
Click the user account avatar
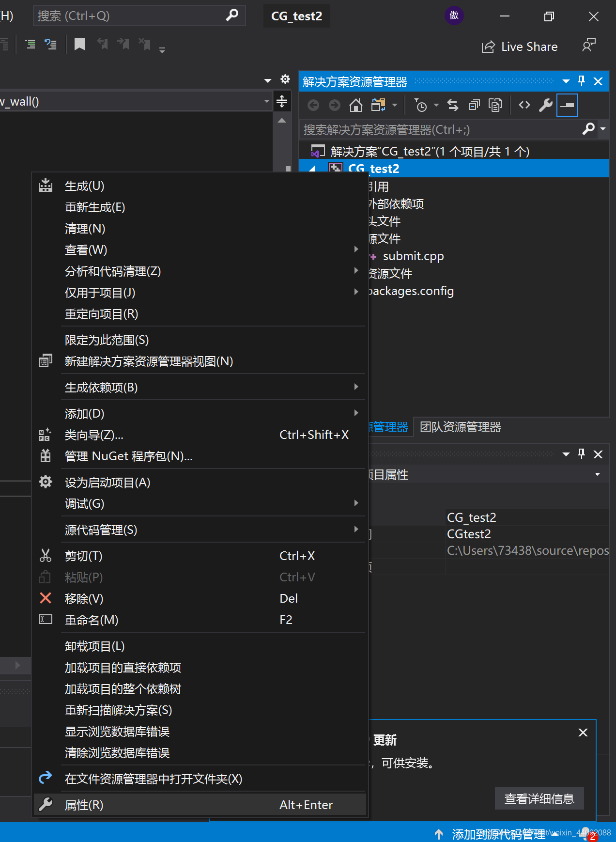coord(454,16)
